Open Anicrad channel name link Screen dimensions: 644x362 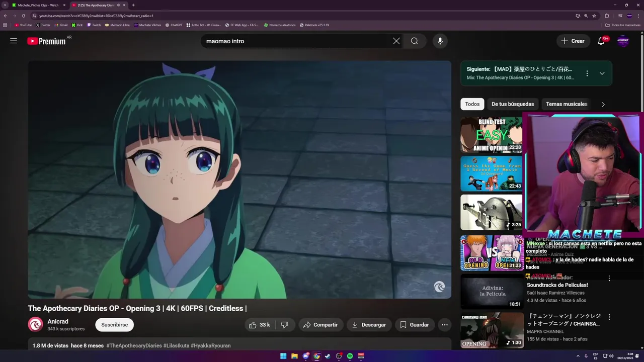tap(58, 321)
